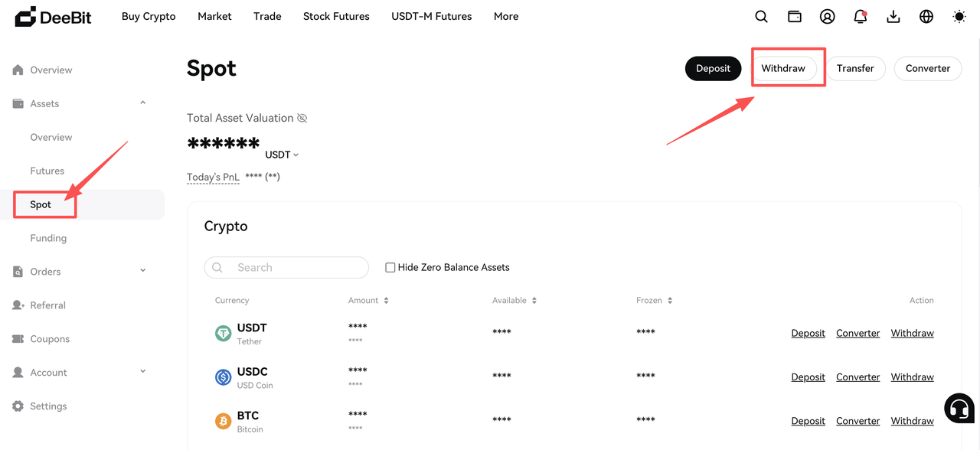Open Buy Crypto menu
The width and height of the screenshot is (980, 450).
149,16
